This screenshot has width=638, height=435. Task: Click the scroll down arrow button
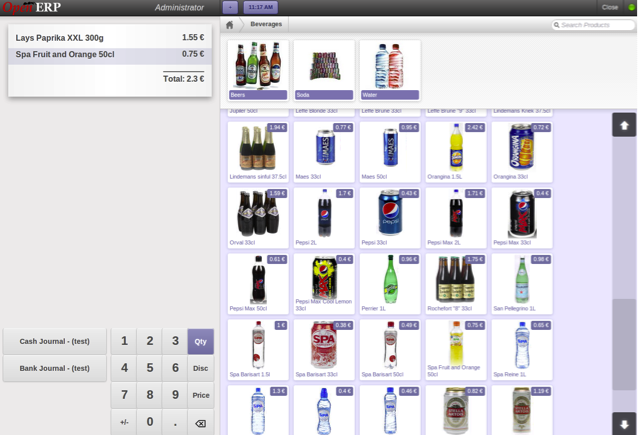point(624,424)
